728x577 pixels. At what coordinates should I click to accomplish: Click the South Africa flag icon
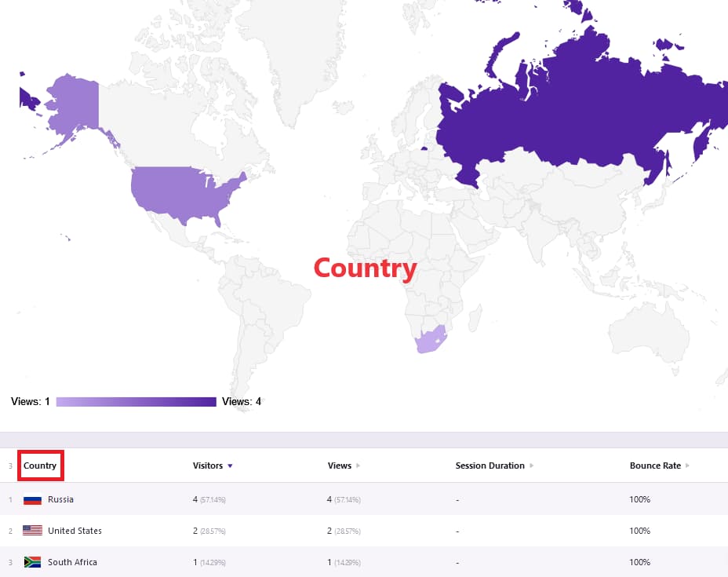32,562
